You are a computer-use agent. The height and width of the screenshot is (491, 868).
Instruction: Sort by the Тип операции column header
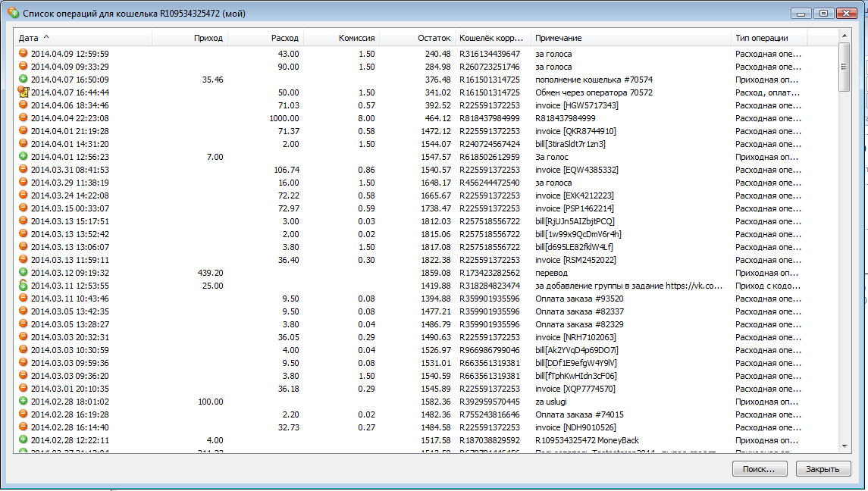[x=769, y=38]
